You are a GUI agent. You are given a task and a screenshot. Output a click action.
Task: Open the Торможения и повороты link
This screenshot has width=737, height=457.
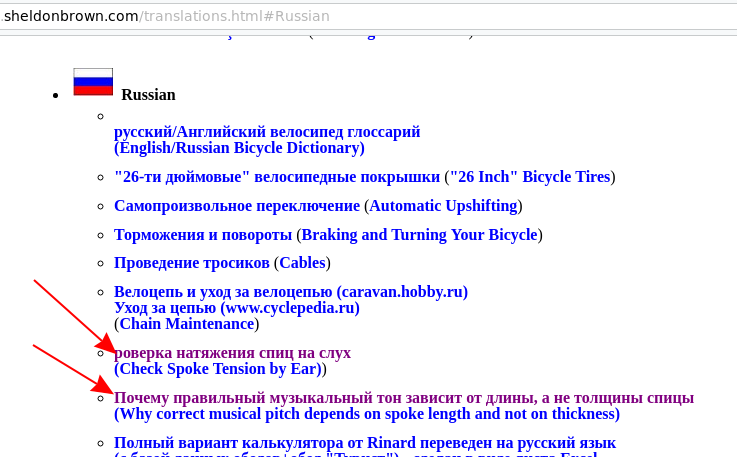point(203,235)
